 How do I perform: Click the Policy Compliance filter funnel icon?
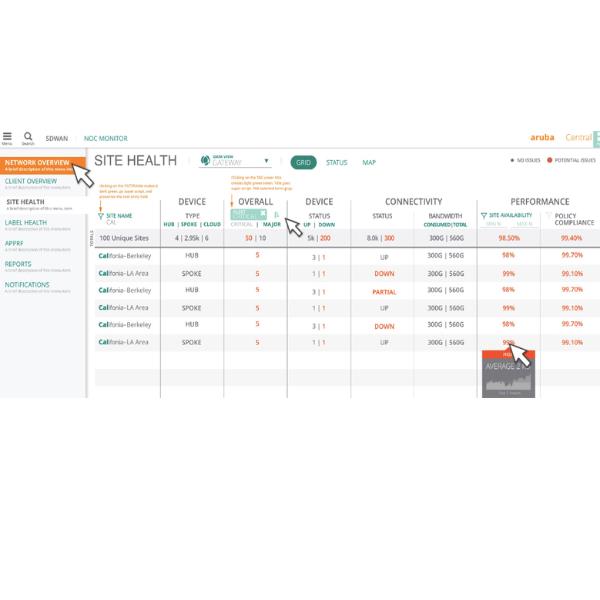coord(547,215)
